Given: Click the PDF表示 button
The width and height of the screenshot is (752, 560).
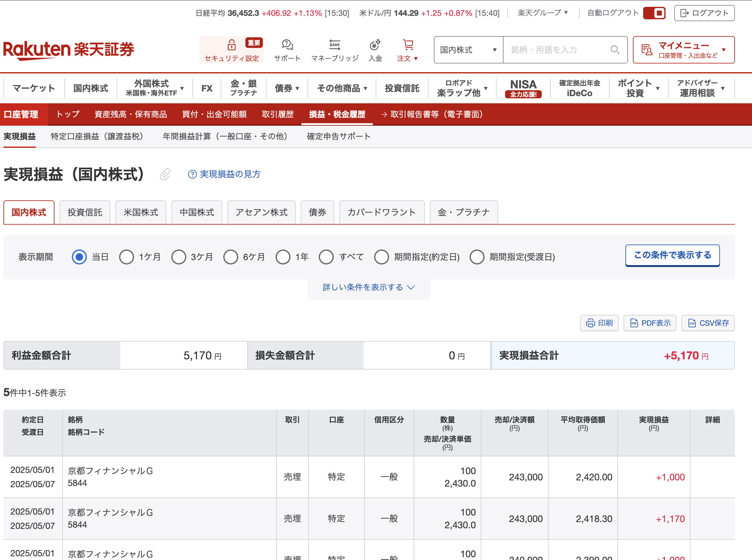Looking at the screenshot, I should pos(650,323).
